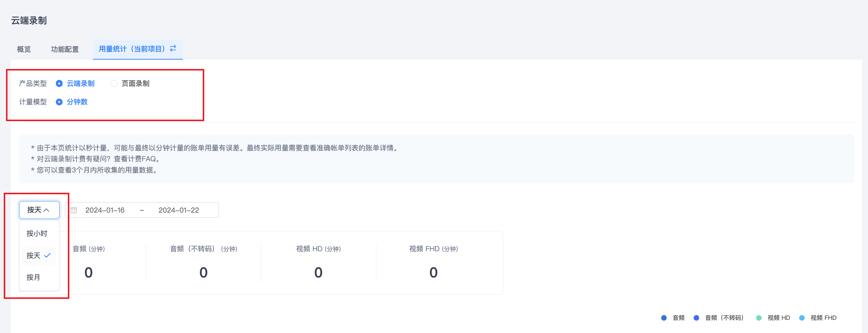Toggle the 音频（不转码）legend dot

point(696,318)
